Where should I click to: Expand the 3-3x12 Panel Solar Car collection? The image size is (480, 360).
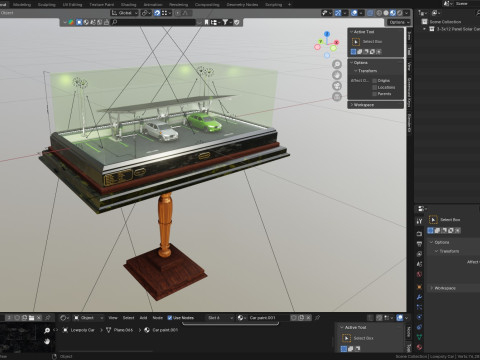424,29
